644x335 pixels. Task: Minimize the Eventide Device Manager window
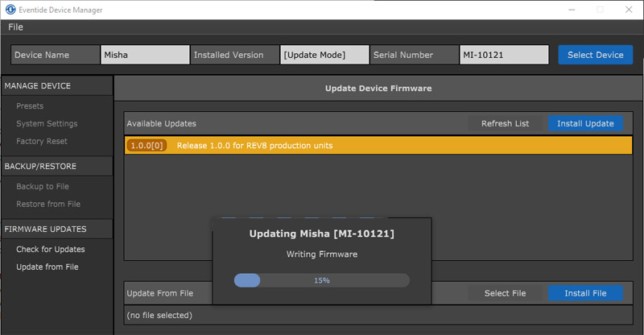572,10
